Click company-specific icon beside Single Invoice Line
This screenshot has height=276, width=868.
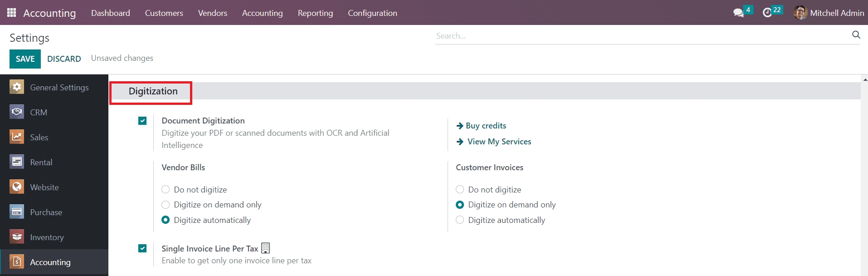coord(266,248)
